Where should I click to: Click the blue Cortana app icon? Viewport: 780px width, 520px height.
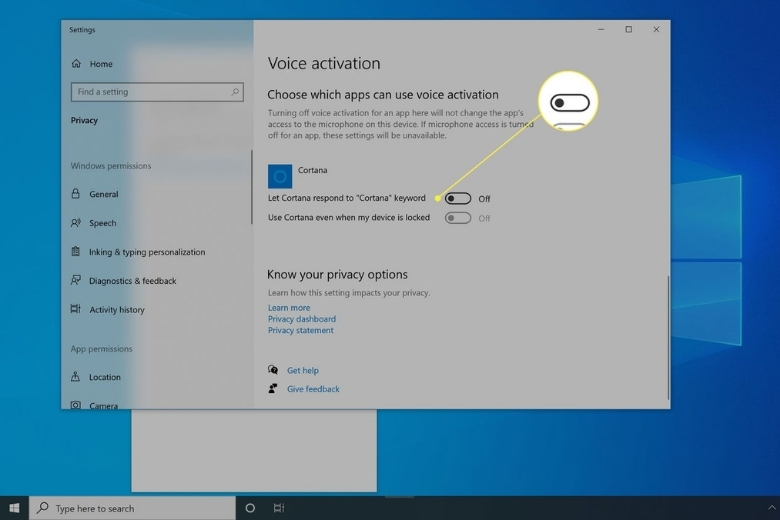[280, 176]
